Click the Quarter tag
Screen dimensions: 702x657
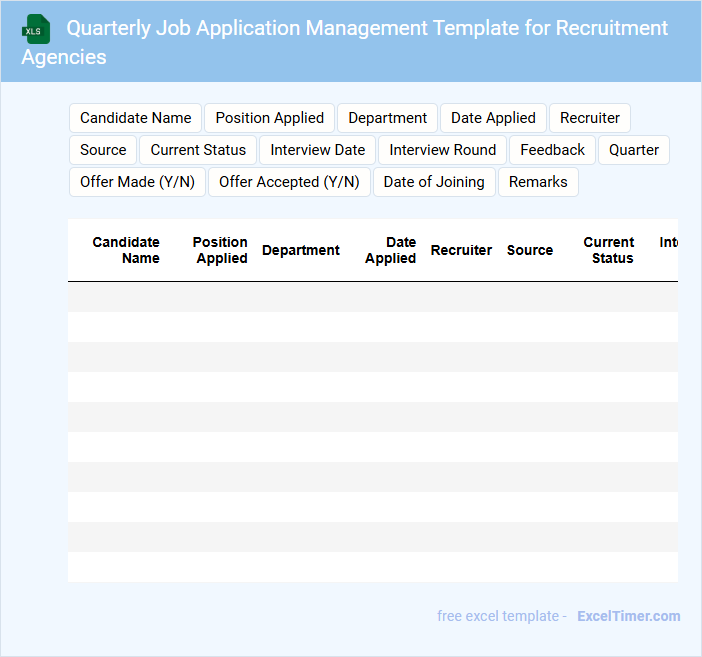(x=633, y=150)
